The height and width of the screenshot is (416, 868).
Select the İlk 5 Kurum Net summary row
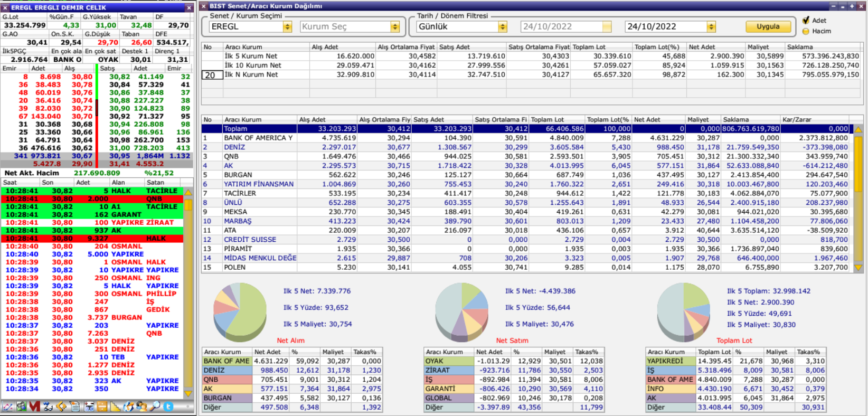pos(531,56)
